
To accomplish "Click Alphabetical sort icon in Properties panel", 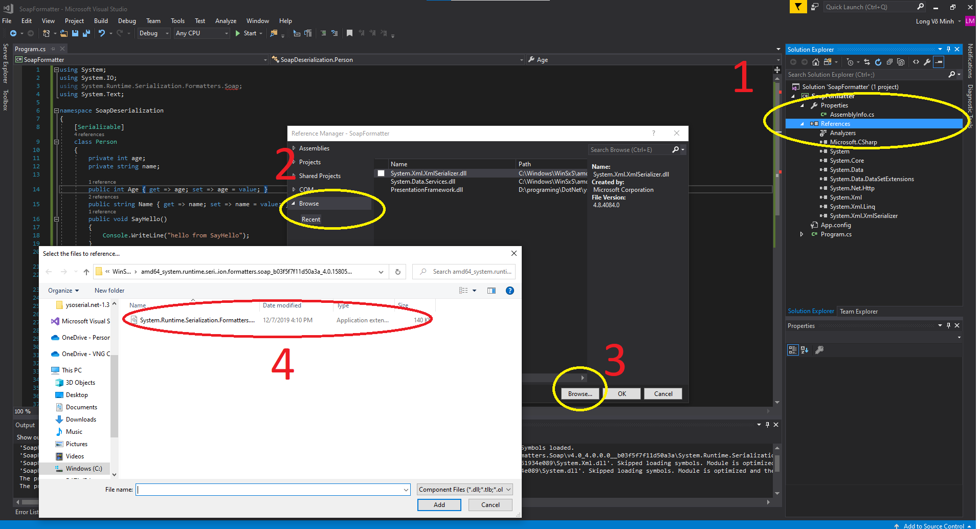I will coord(805,350).
